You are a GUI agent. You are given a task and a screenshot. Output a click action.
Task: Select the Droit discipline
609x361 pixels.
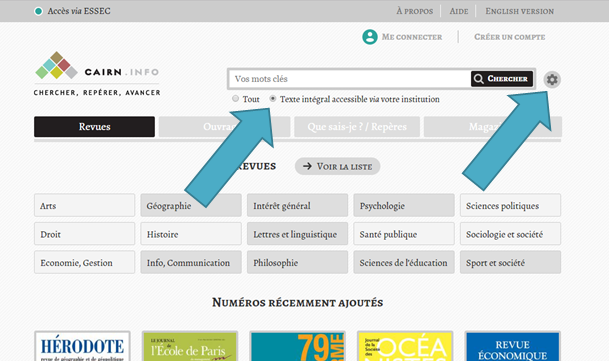coord(84,234)
